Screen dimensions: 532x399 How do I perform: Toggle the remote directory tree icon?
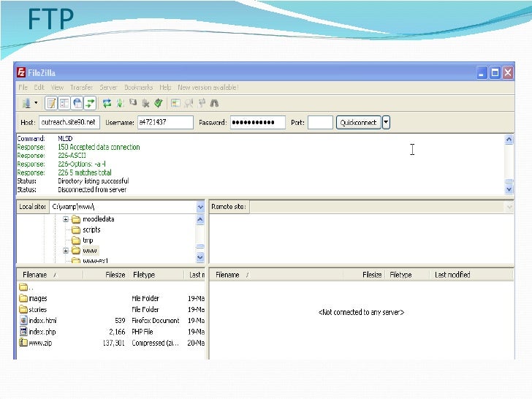point(77,103)
